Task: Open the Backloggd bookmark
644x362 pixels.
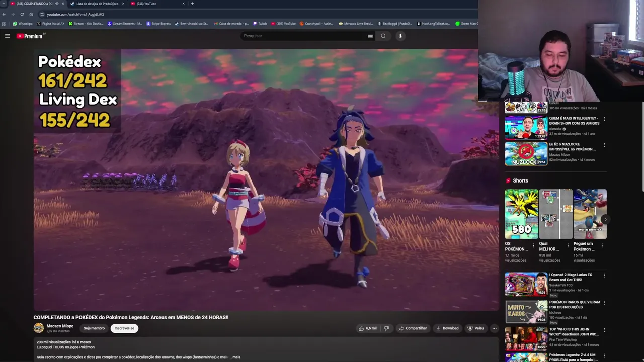Action: click(395, 24)
